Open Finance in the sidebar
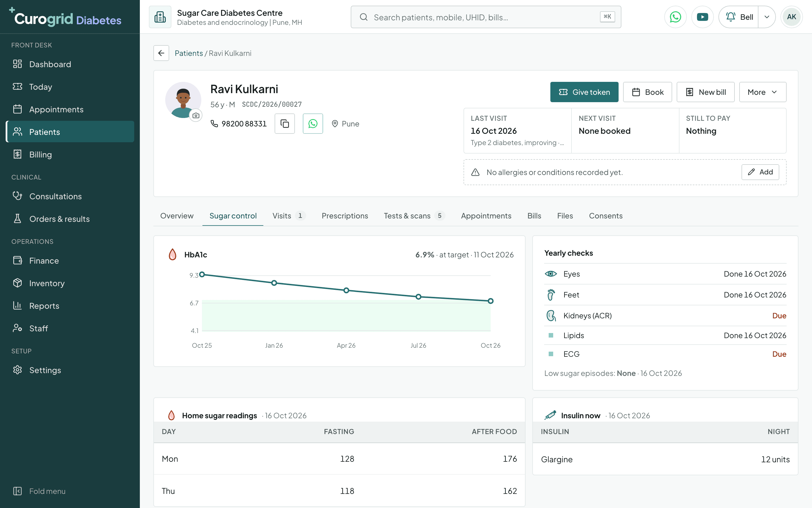This screenshot has height=508, width=812. [x=70, y=261]
